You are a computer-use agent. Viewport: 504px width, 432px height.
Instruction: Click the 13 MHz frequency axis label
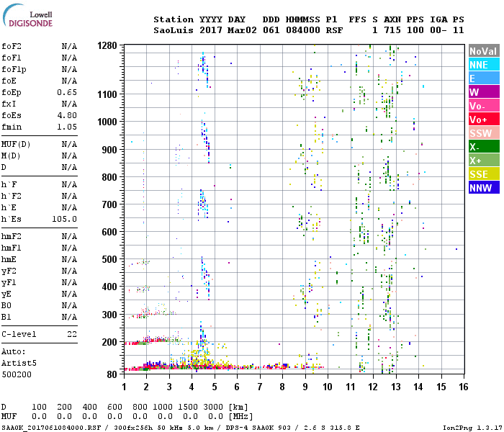pyautogui.click(x=396, y=387)
